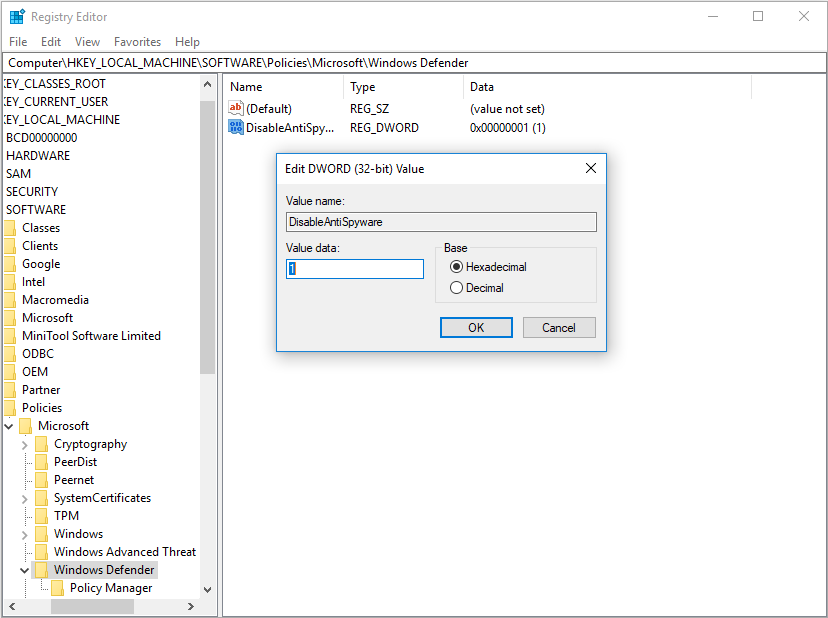Click the Value name field
Image resolution: width=828 pixels, height=618 pixels.
(441, 222)
